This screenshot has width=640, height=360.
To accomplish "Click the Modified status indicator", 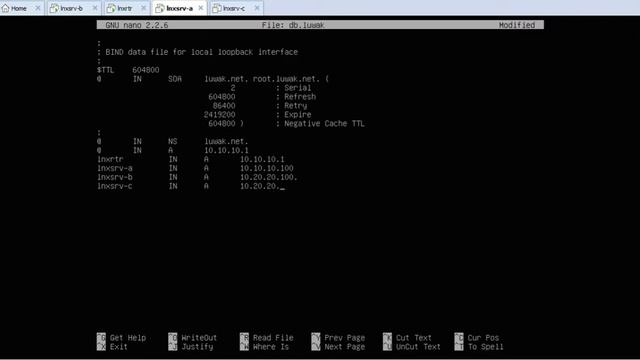I will [x=517, y=25].
